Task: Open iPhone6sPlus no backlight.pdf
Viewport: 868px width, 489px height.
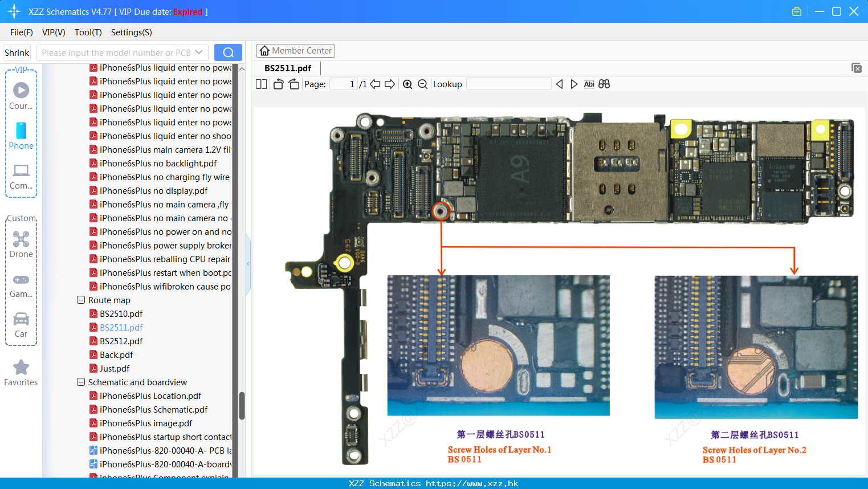Action: coord(158,164)
